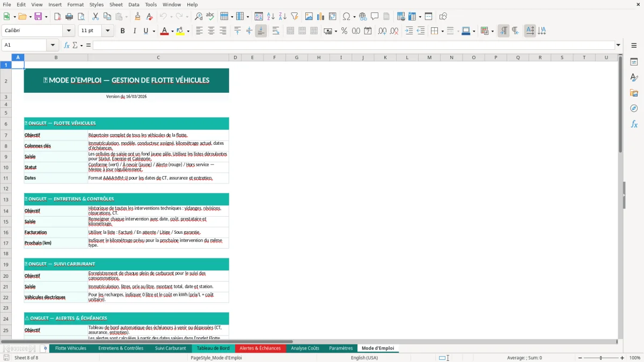Click the Insert Comment icon
The height and width of the screenshot is (362, 644).
pyautogui.click(x=375, y=17)
